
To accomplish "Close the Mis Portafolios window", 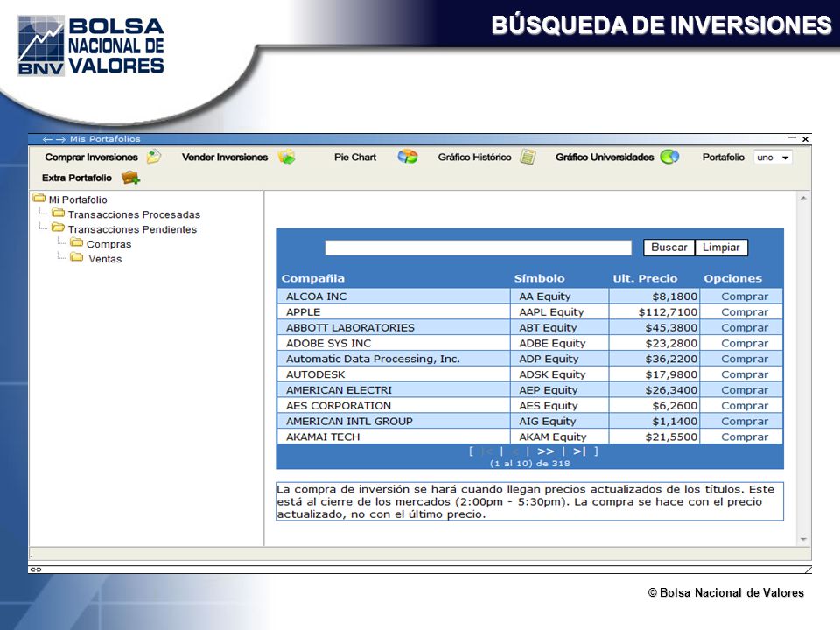I will point(805,139).
